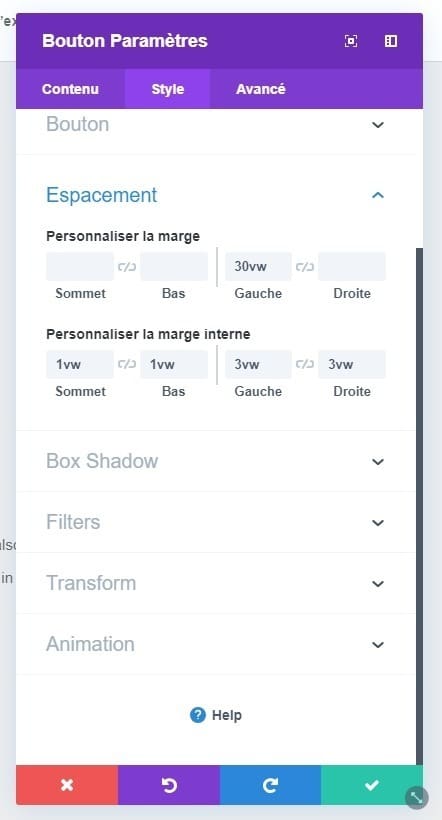Expand the Box Shadow section
Viewport: 442px width, 820px height.
[x=378, y=461]
